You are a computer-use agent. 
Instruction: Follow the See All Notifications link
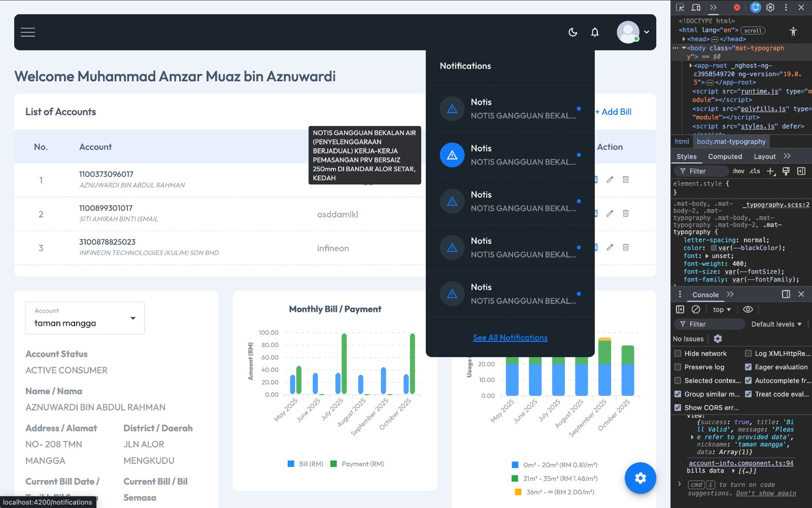(x=510, y=338)
